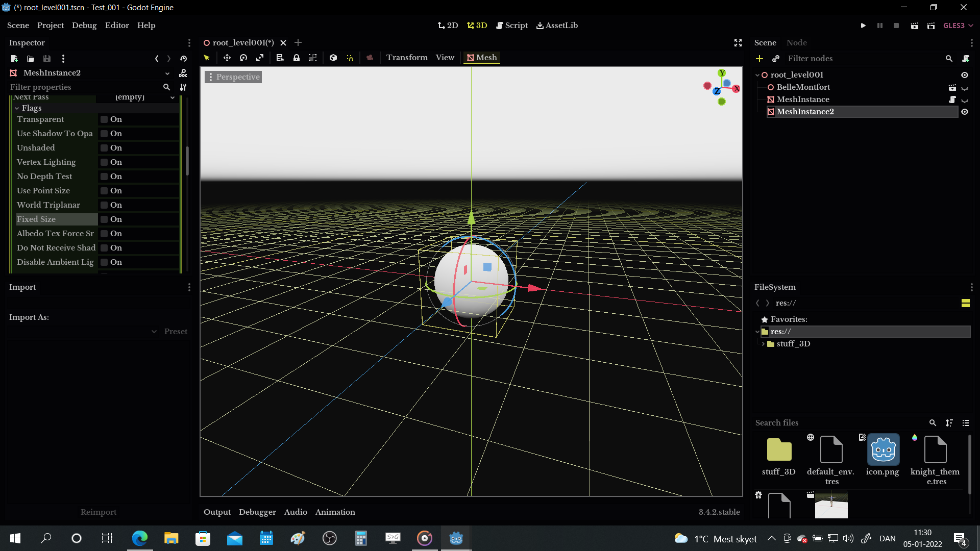
Task: Lock the selected node from movement
Action: click(297, 58)
